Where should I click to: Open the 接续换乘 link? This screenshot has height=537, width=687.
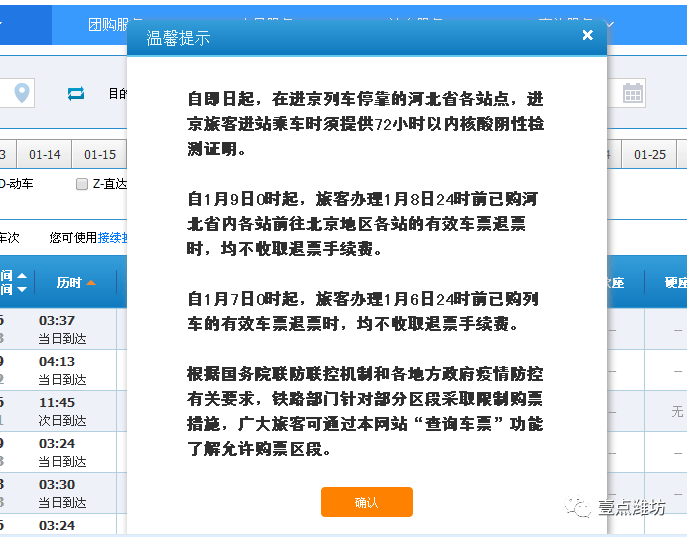(112, 237)
